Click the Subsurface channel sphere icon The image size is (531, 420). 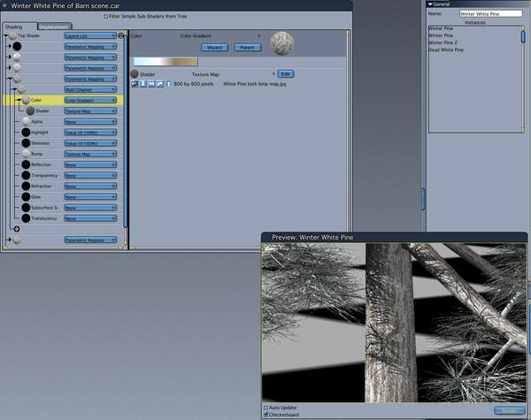click(x=26, y=208)
